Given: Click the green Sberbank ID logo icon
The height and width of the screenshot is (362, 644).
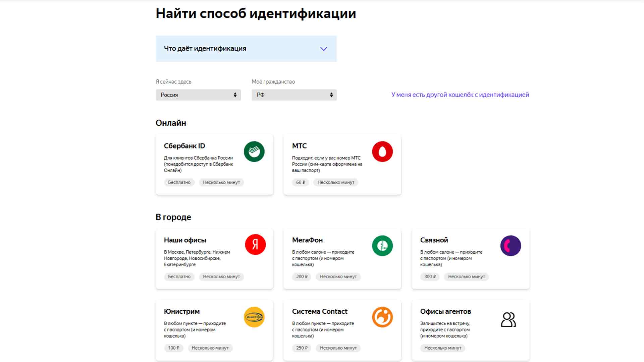Looking at the screenshot, I should (x=254, y=152).
